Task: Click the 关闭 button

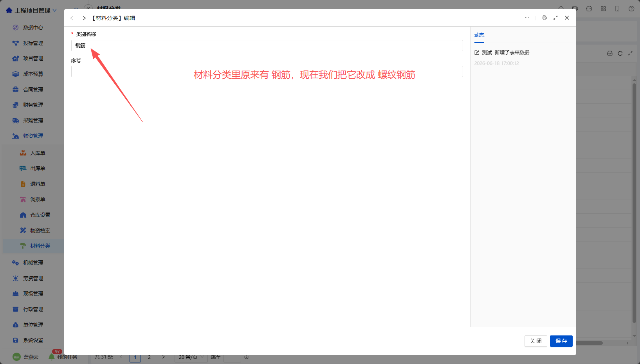Action: (535, 341)
